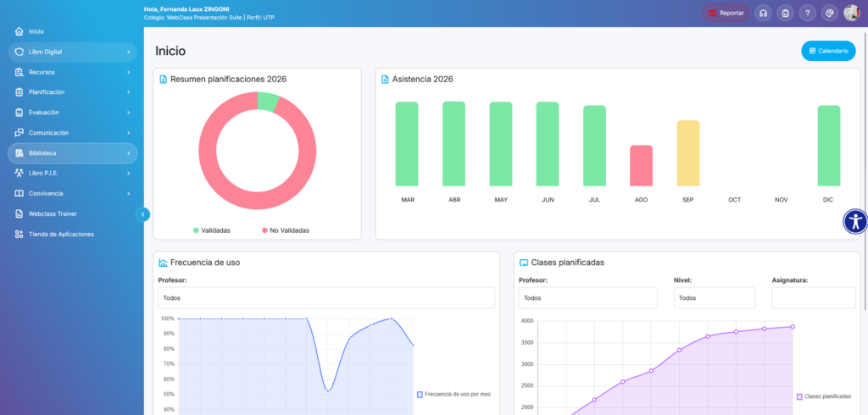This screenshot has height=415, width=868.
Task: Open the Nivel dropdown
Action: point(714,298)
